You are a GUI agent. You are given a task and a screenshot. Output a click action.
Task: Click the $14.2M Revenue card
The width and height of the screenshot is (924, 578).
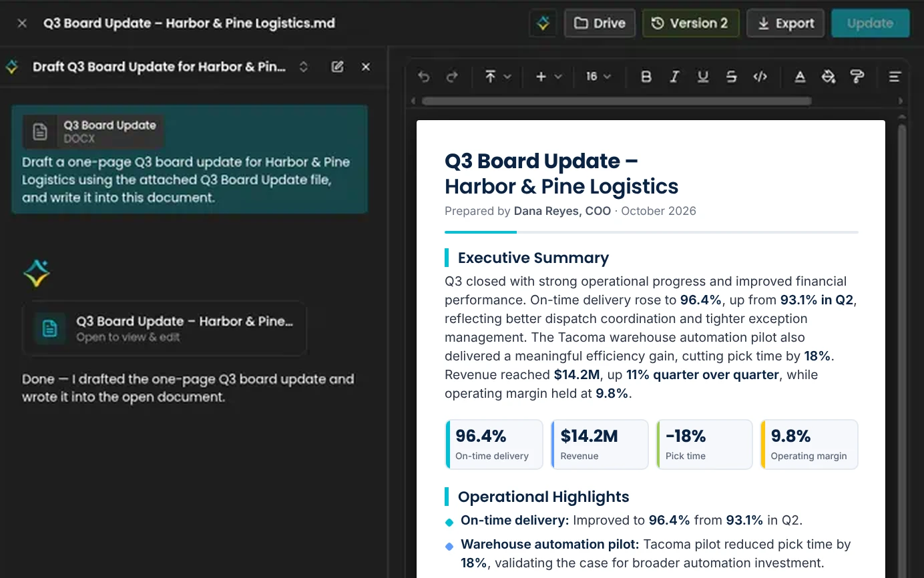pyautogui.click(x=600, y=445)
